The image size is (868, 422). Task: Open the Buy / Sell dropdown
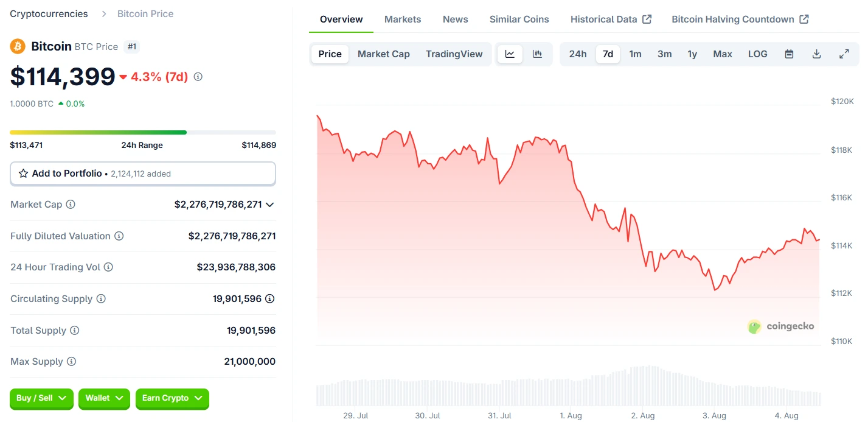pyautogui.click(x=41, y=399)
